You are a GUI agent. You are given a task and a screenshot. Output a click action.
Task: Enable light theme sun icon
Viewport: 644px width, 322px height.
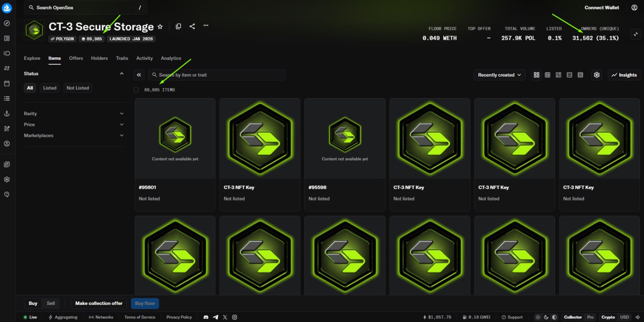538,317
